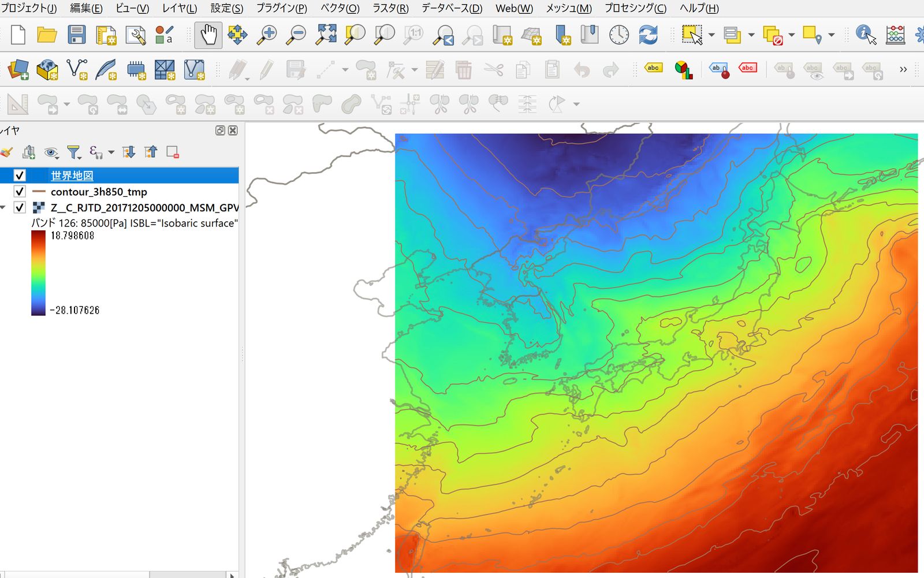Pan map to selection icon
The width and height of the screenshot is (924, 578).
coord(237,35)
